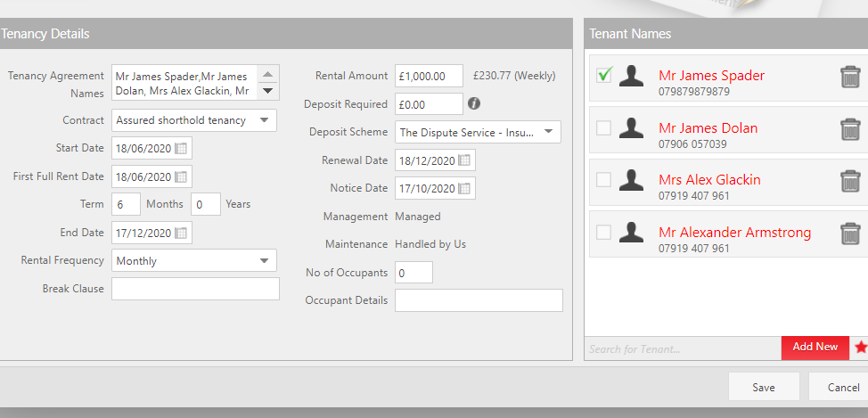Image resolution: width=868 pixels, height=418 pixels.
Task: Open Mrs Alex Glackin tenant link
Action: click(x=709, y=179)
